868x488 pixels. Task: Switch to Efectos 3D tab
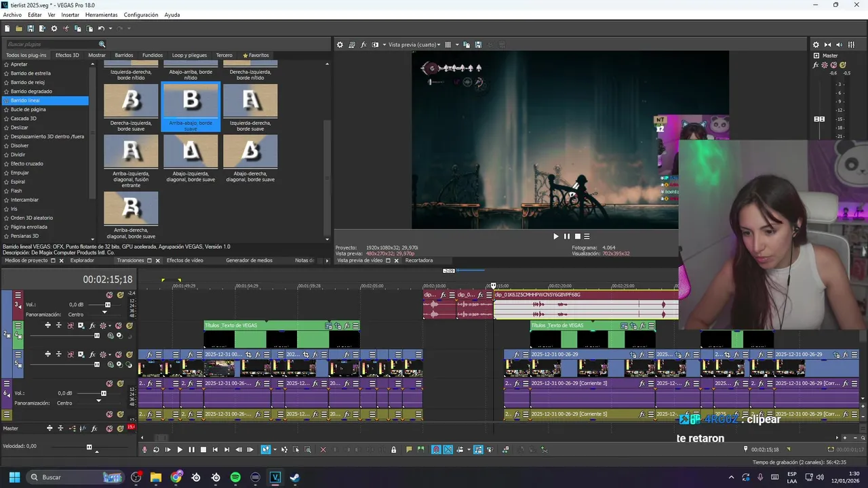67,55
